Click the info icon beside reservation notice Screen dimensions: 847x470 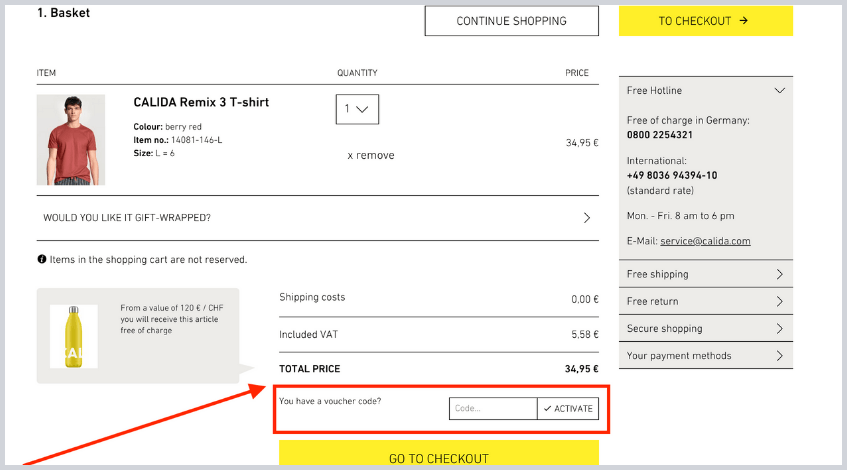[x=42, y=260]
